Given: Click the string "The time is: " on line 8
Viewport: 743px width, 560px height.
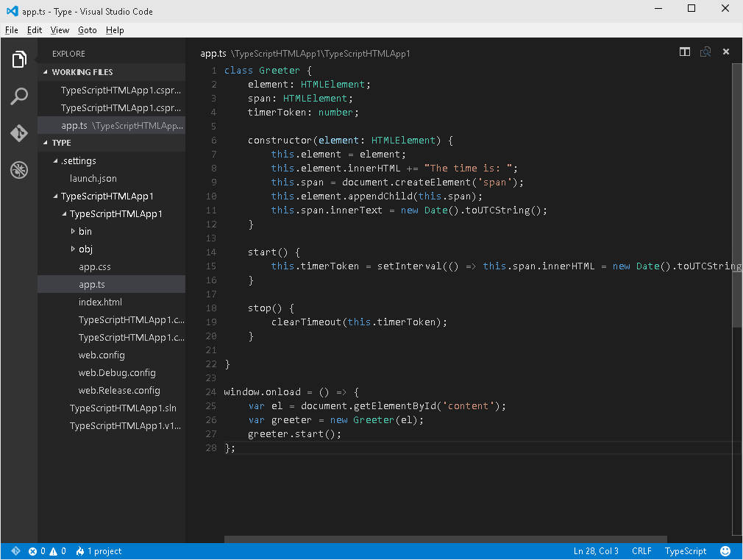Looking at the screenshot, I should pos(468,169).
